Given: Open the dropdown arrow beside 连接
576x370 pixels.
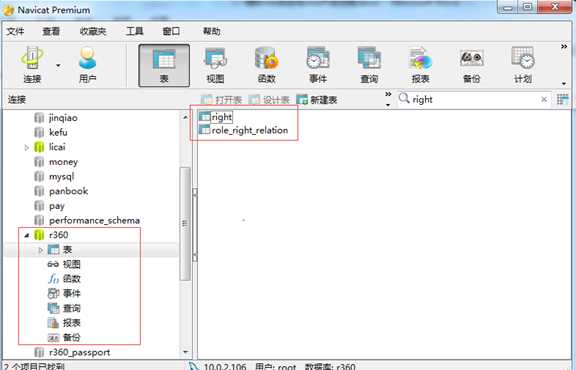Looking at the screenshot, I should point(58,66).
